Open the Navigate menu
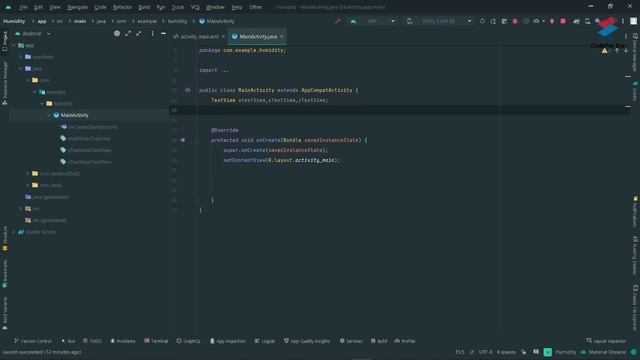Screen dimensions: 640x360 tap(77, 7)
